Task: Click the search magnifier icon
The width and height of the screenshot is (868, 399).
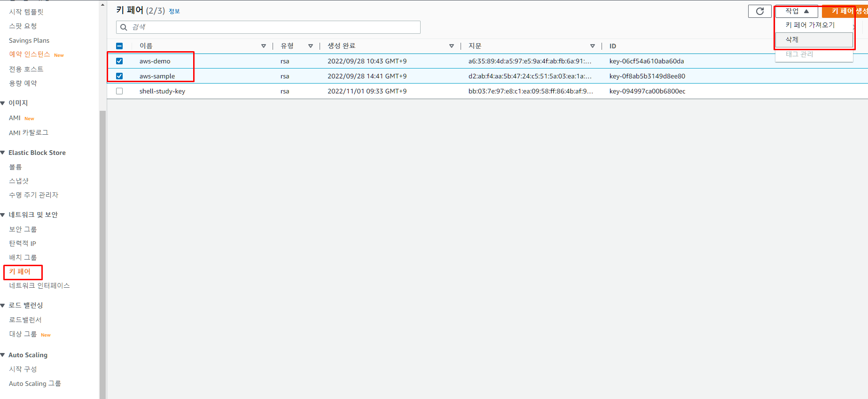Action: pos(124,27)
